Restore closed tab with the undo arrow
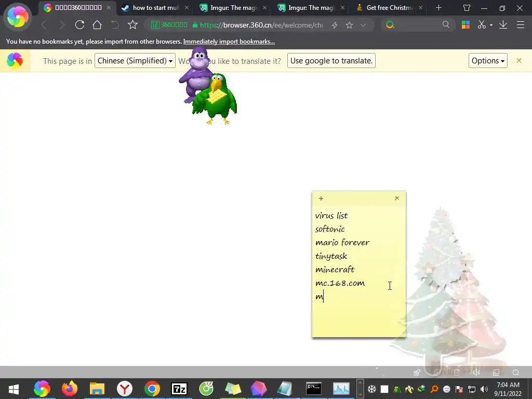 pyautogui.click(x=115, y=25)
